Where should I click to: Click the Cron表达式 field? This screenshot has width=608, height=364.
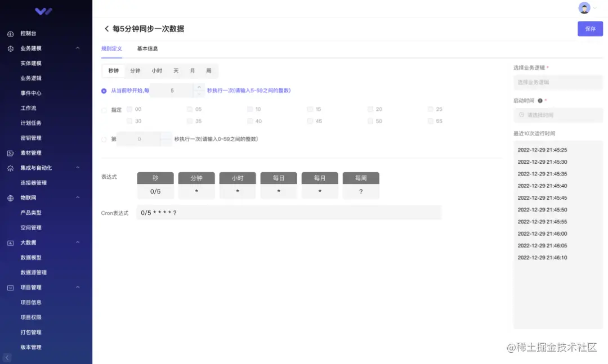tap(289, 213)
